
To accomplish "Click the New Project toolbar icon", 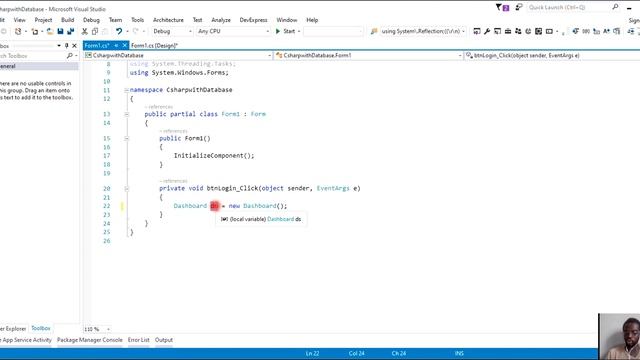I will point(18,31).
